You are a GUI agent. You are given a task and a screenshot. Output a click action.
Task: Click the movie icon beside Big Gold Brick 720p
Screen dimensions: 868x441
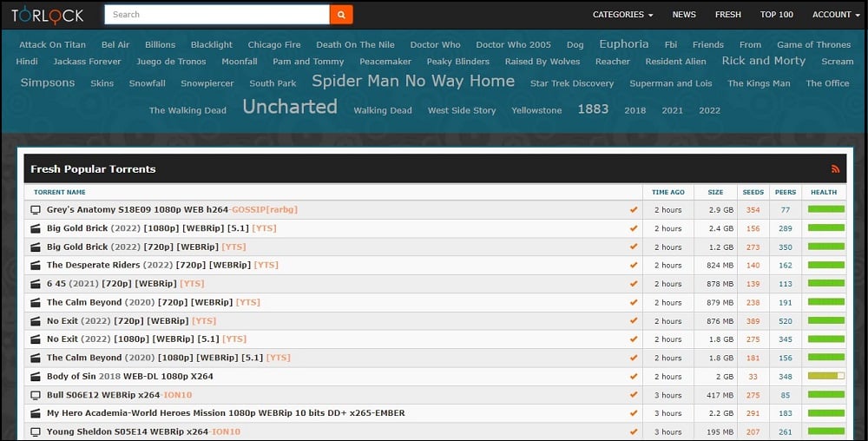pyautogui.click(x=36, y=247)
